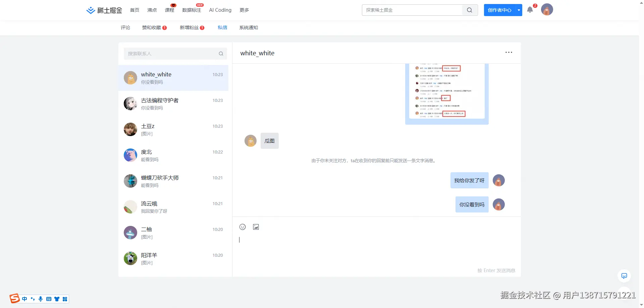This screenshot has width=644, height=308.
Task: Open the floating feedback chat bubble icon
Action: (x=624, y=275)
